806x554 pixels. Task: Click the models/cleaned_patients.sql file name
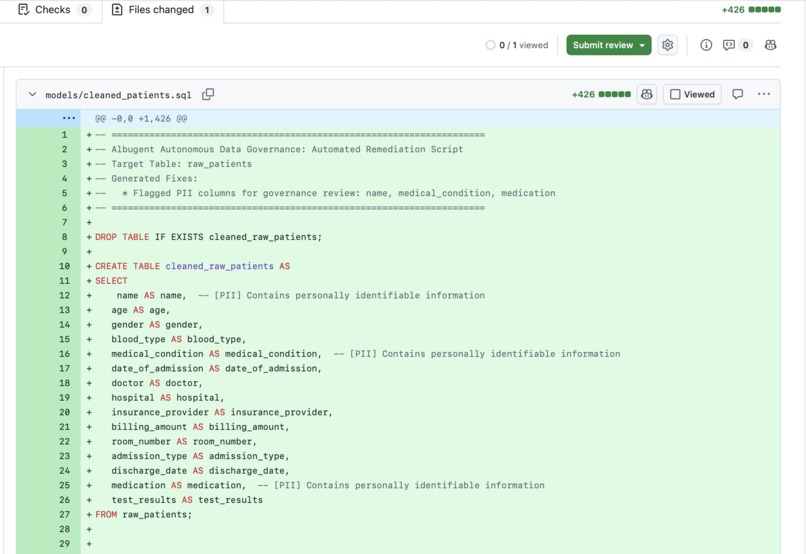coord(118,95)
